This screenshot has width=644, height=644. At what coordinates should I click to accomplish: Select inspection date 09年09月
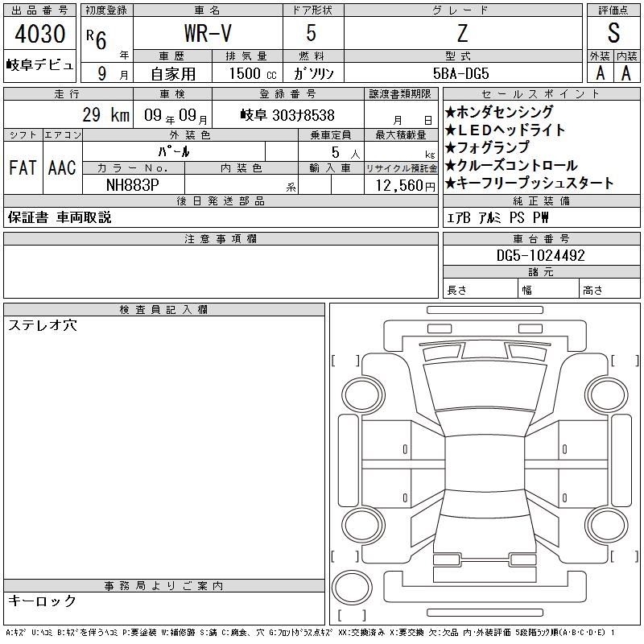tap(175, 115)
